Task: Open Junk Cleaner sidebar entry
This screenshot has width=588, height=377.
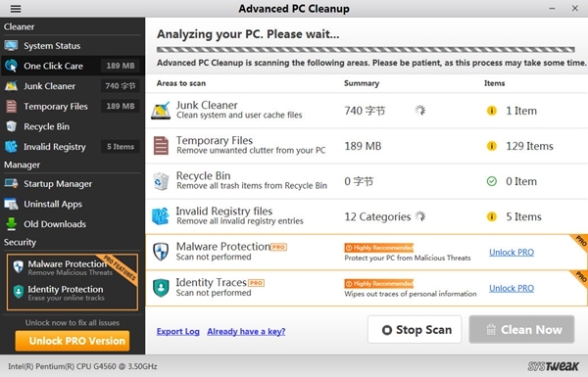Action: tap(73, 86)
